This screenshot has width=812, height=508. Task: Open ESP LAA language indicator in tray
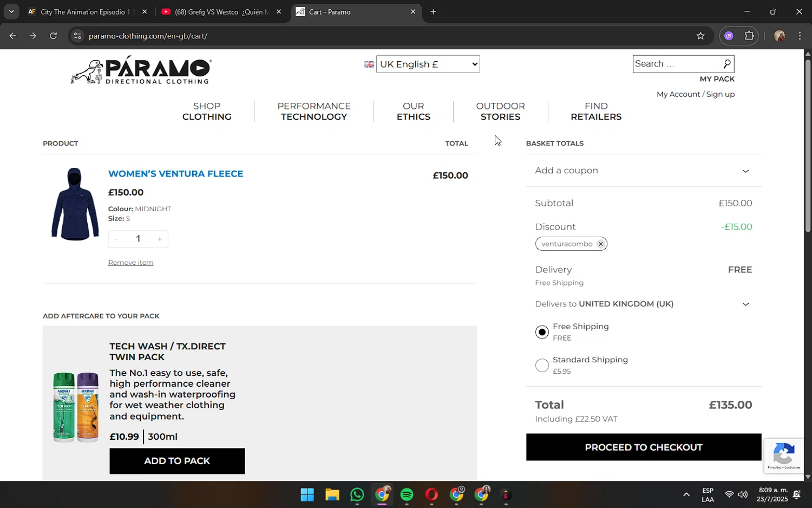[x=708, y=495]
